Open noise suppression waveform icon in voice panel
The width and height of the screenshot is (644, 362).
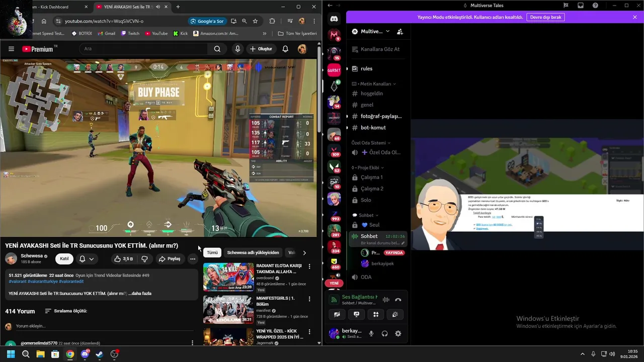tap(386, 300)
